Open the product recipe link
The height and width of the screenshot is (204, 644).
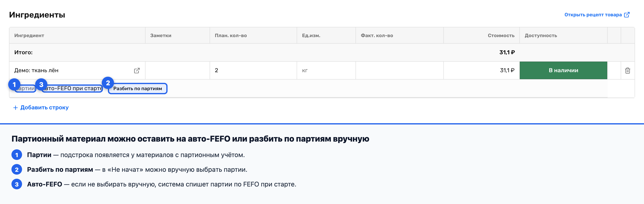[597, 15]
